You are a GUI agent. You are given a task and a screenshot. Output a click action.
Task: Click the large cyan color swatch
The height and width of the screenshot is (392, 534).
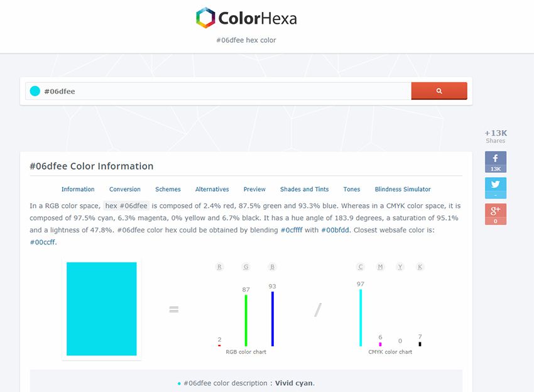(102, 309)
